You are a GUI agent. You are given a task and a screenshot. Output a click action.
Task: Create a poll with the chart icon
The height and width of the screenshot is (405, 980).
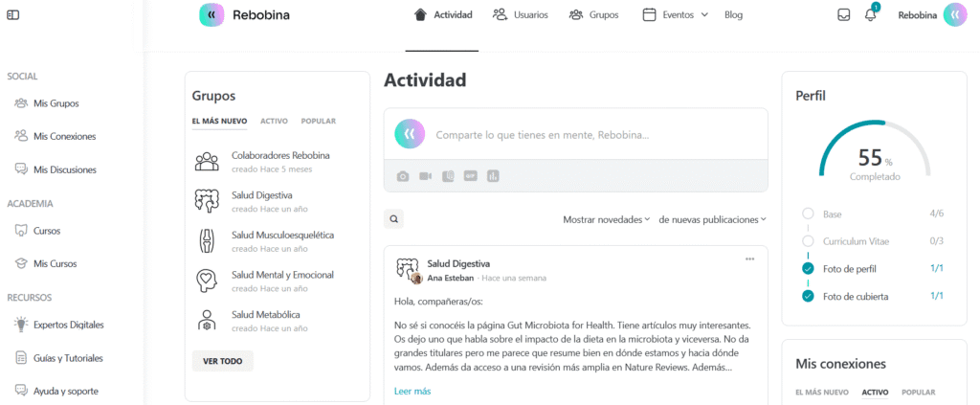494,176
